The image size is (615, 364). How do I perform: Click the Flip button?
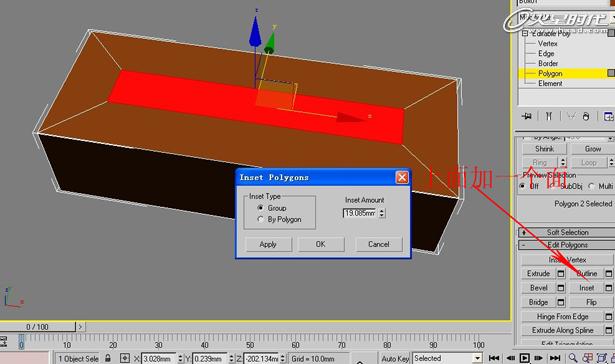click(591, 302)
